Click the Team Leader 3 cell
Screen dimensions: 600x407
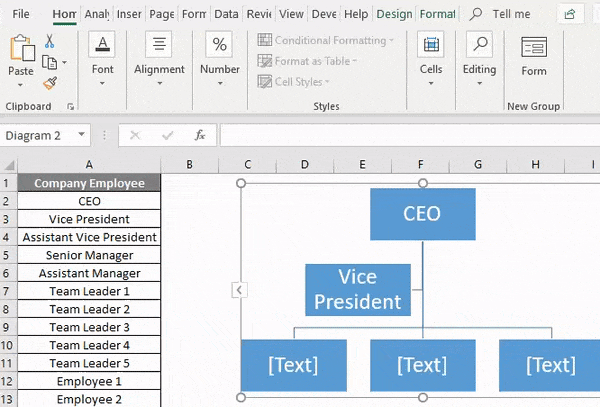pos(89,327)
